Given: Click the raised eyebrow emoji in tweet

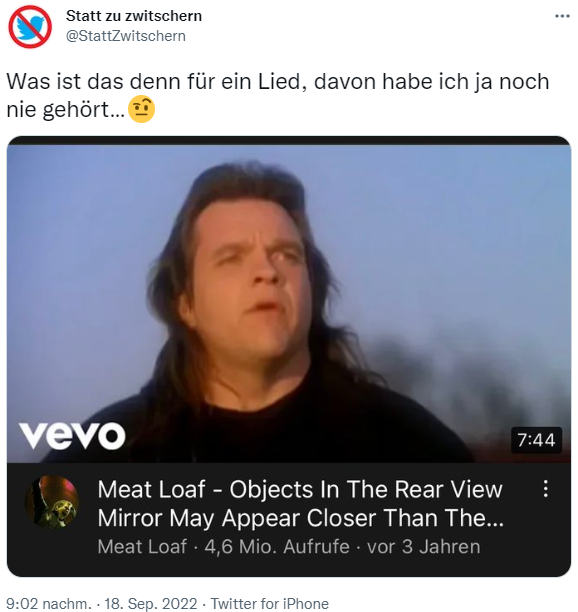Looking at the screenshot, I should pyautogui.click(x=141, y=109).
